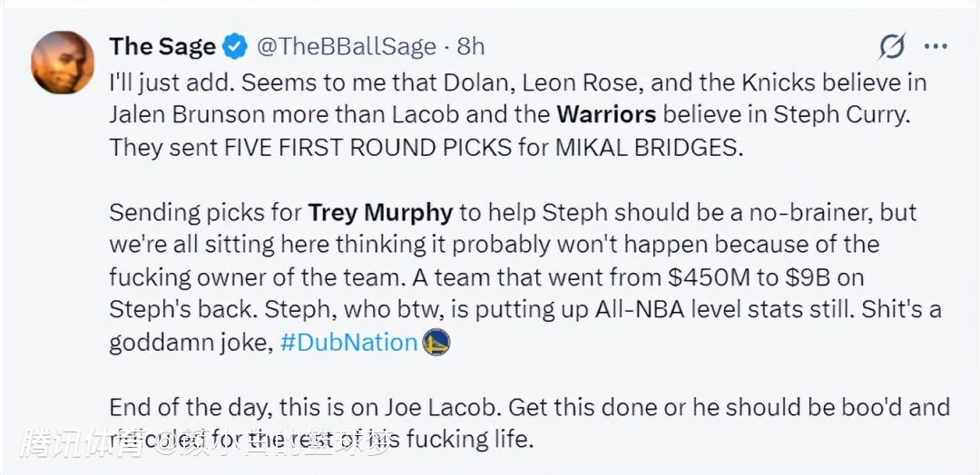The image size is (980, 475).
Task: Click "FIVE FIRST ROUND PICKS" in the tweet
Action: pos(382,148)
